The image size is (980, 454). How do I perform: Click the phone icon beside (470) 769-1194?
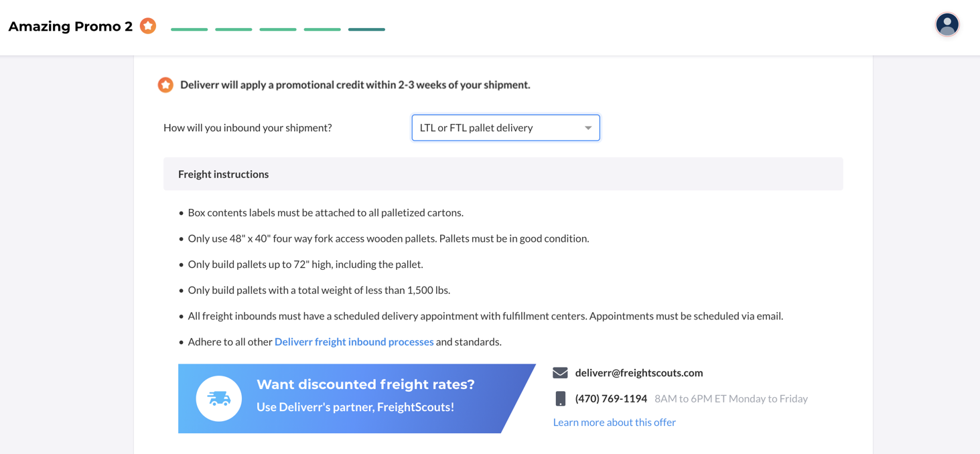561,398
